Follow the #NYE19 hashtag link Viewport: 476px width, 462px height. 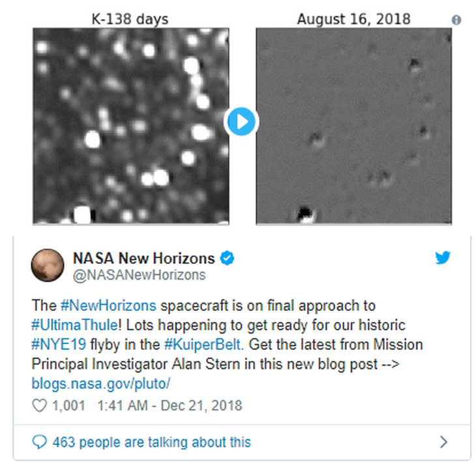59,345
